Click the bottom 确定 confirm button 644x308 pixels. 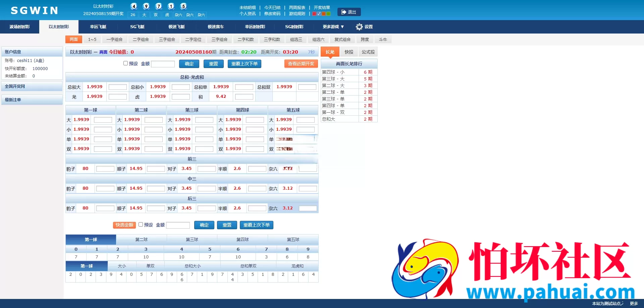tap(204, 225)
